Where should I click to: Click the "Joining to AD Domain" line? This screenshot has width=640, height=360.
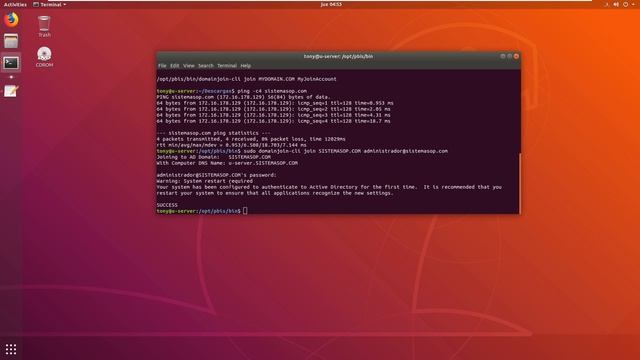point(213,157)
